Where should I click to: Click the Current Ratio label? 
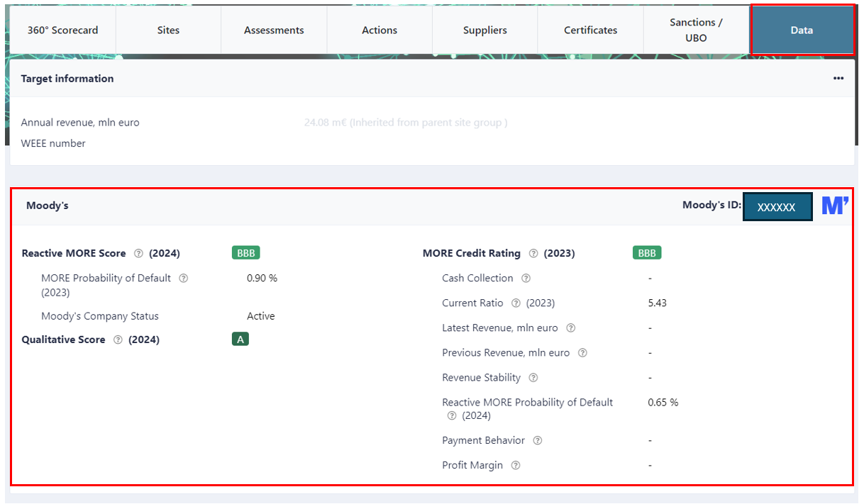(472, 303)
